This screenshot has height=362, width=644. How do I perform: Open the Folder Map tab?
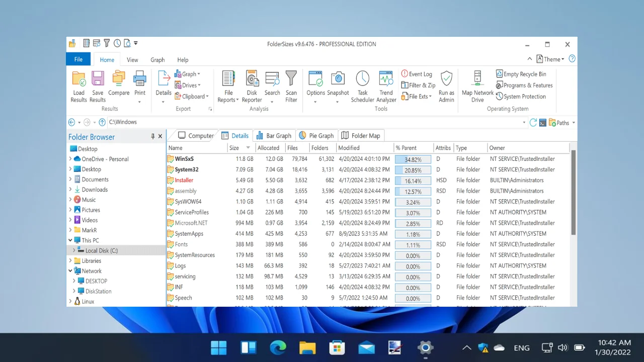(360, 135)
